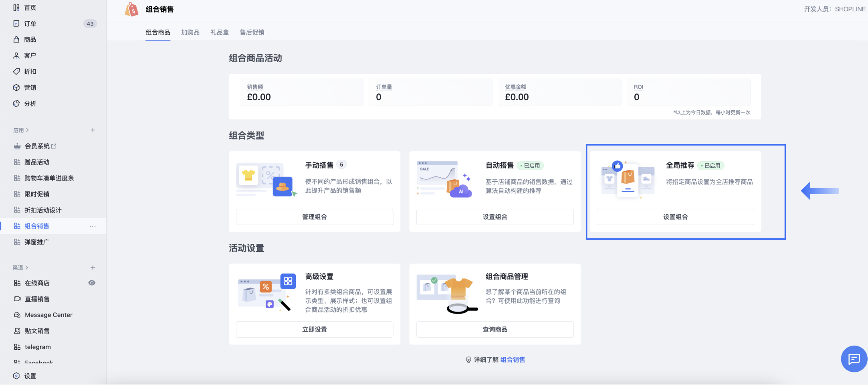Click the 开发人员: SHOPLINE developer label
Image resolution: width=868 pixels, height=385 pixels.
click(835, 9)
